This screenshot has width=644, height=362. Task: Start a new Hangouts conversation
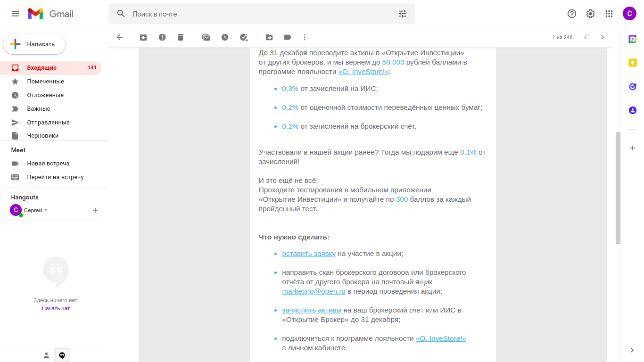pyautogui.click(x=95, y=211)
